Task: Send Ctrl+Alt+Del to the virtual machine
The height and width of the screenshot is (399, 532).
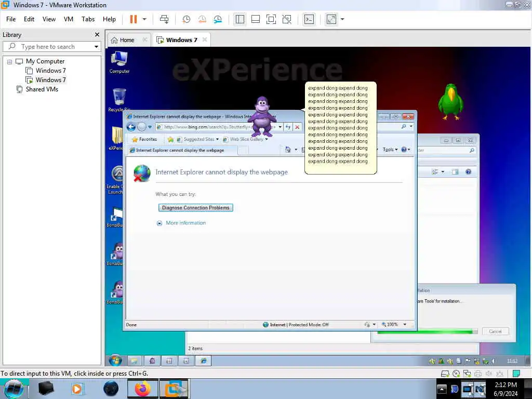Action: point(164,19)
